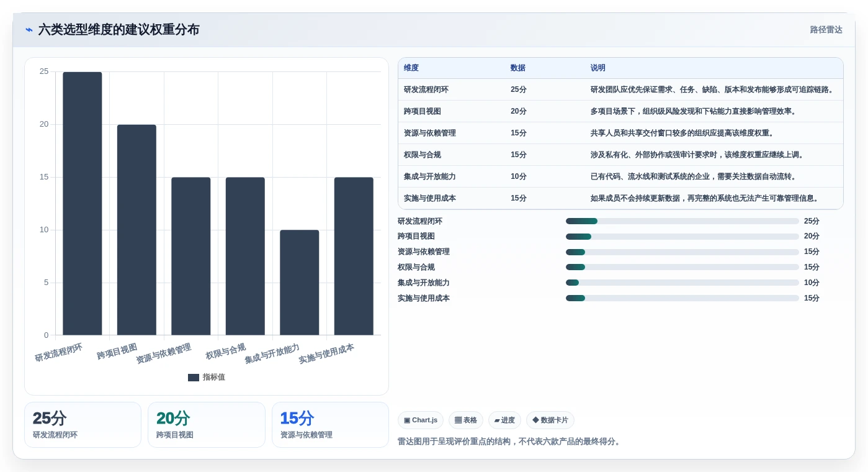Click the 权限与合规 bar in chart
This screenshot has height=472, width=868.
tap(245, 256)
